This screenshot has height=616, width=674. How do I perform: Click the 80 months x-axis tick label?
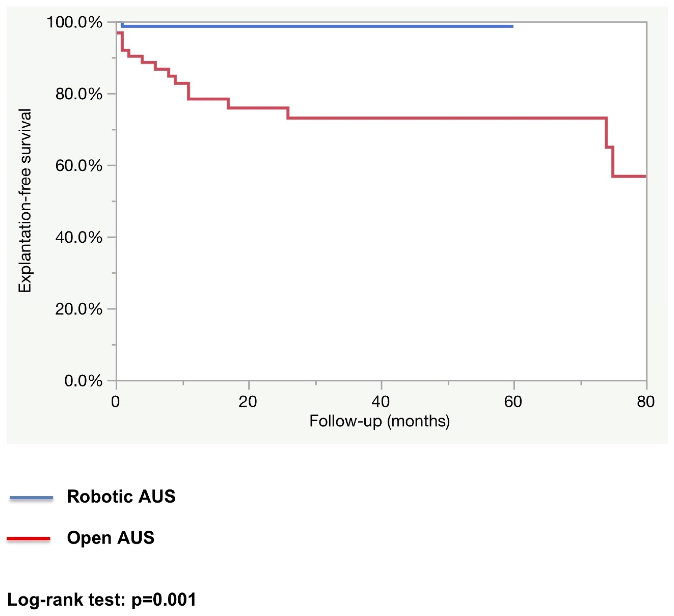point(646,401)
